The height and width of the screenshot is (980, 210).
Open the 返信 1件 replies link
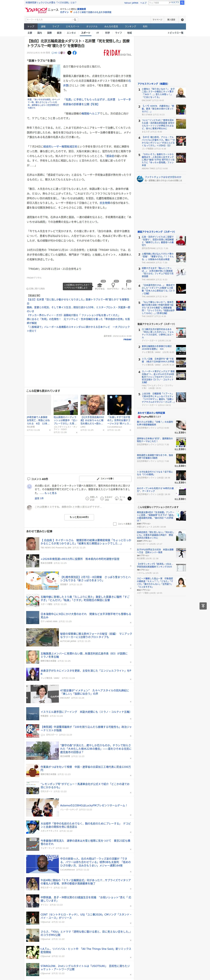point(39,498)
